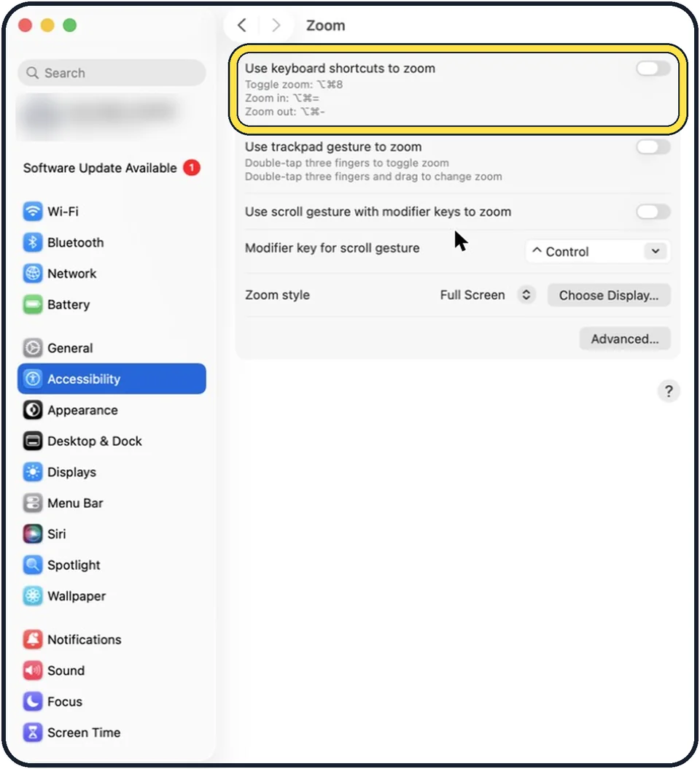Select the Wallpaper flower icon

[33, 596]
